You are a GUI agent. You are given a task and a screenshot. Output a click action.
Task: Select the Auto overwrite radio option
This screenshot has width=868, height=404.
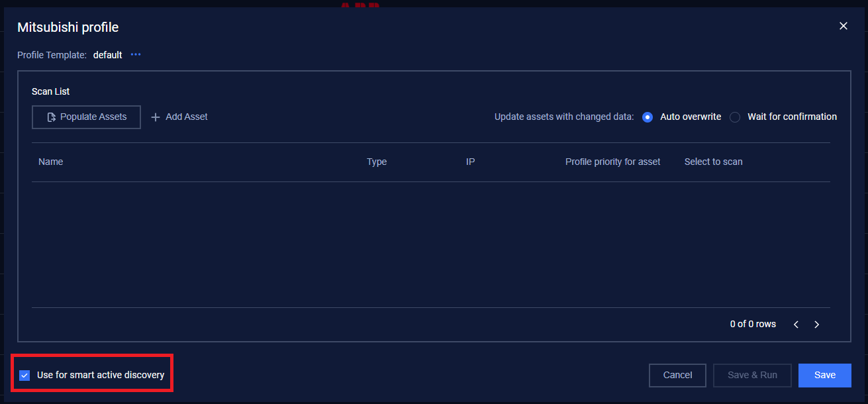pyautogui.click(x=648, y=117)
